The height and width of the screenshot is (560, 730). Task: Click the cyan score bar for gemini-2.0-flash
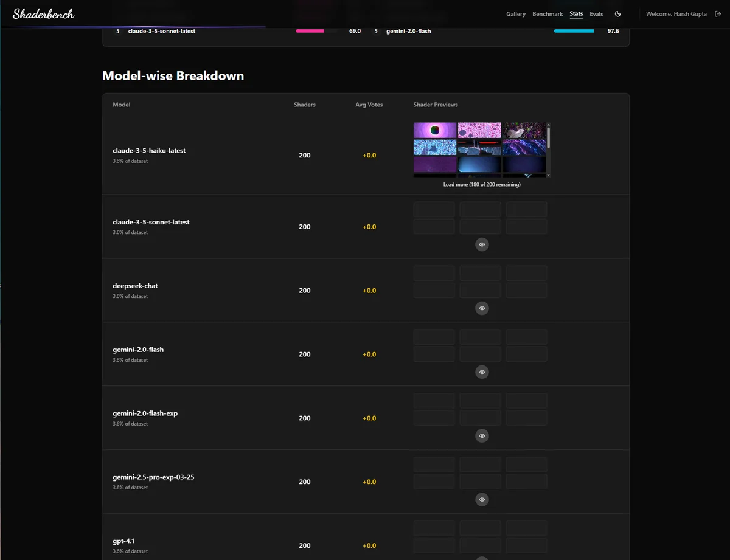click(573, 30)
